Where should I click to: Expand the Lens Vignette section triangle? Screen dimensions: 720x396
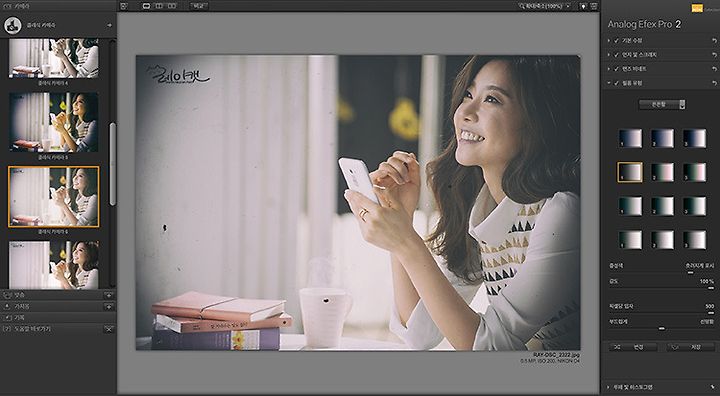pos(609,68)
